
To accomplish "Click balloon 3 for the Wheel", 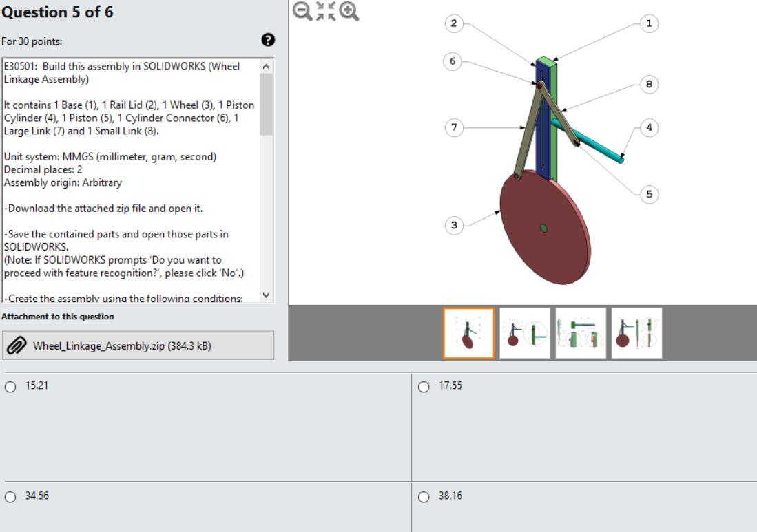I will [x=454, y=225].
